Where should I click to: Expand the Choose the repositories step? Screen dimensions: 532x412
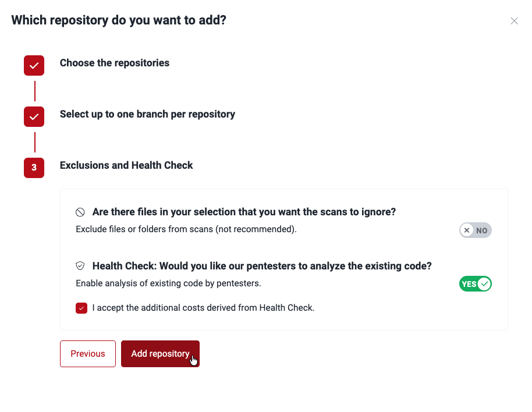[x=115, y=63]
